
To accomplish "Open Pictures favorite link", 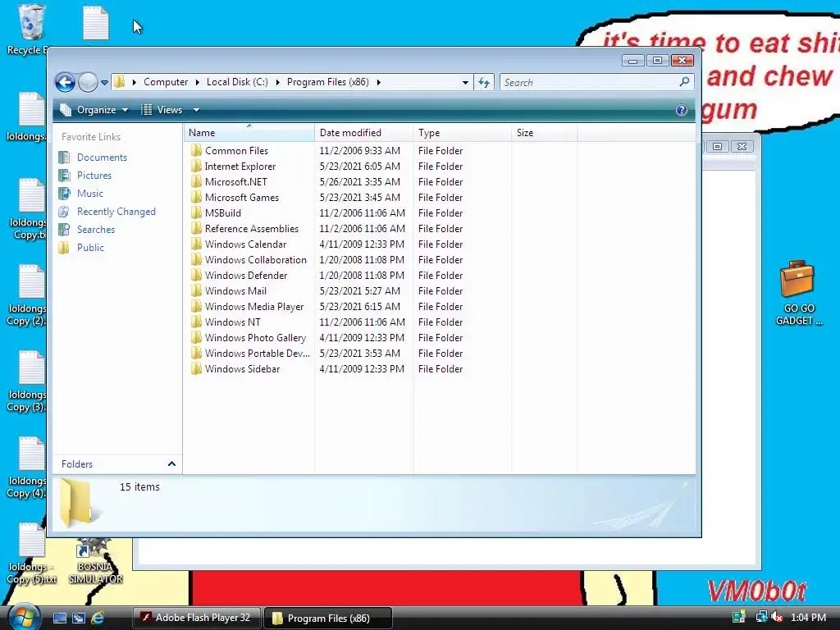I will (94, 176).
